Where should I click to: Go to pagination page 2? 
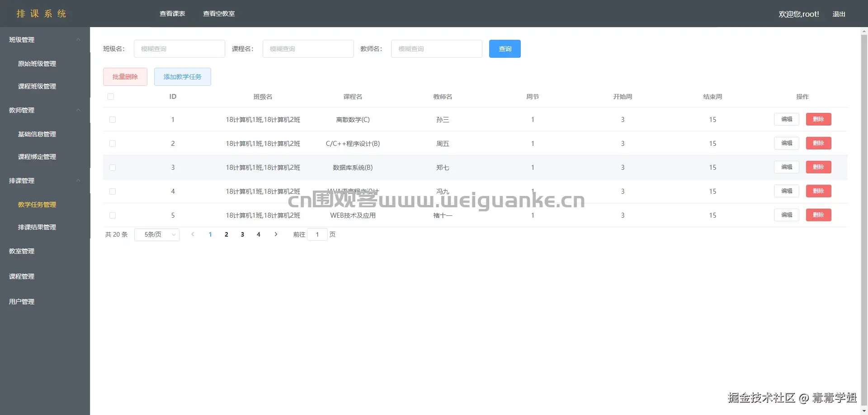click(x=226, y=234)
